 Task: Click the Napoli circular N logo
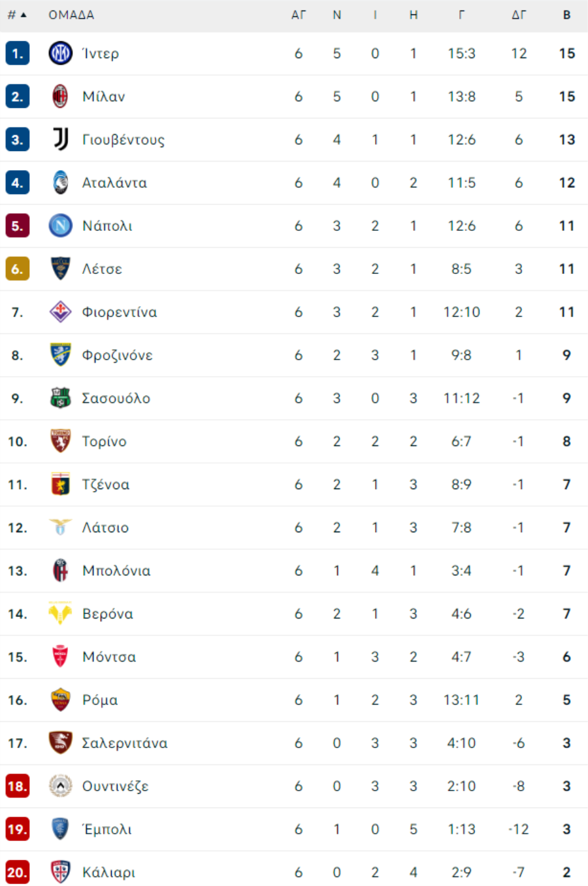[x=60, y=226]
